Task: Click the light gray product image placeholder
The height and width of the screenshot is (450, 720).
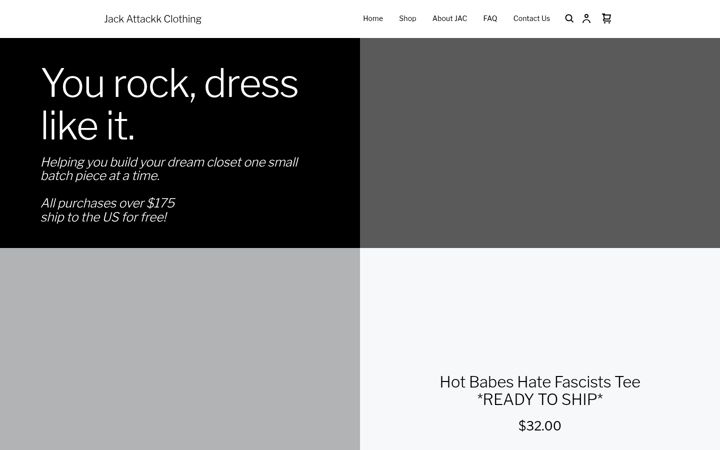Action: coord(180,349)
